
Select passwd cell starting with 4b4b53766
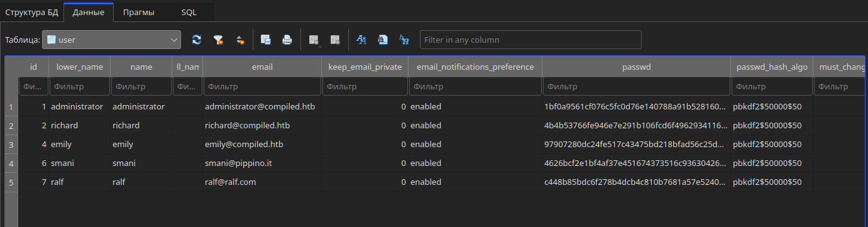pos(637,126)
